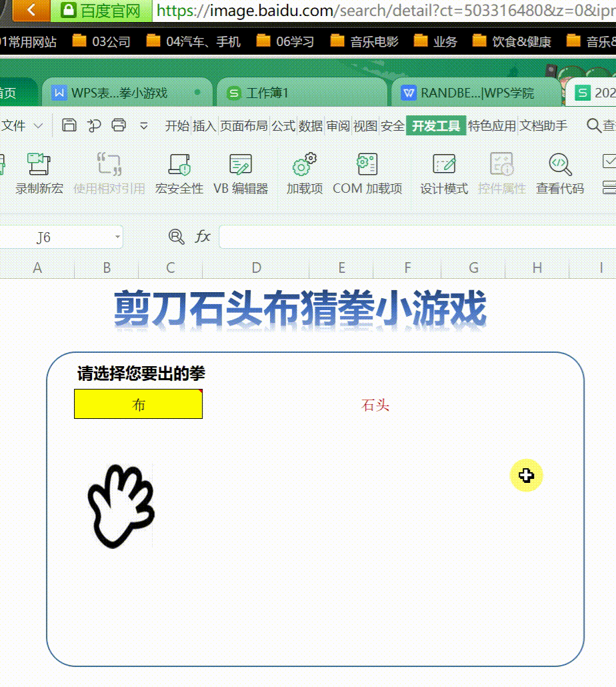Image resolution: width=616 pixels, height=687 pixels.
Task: Switch to the 工作簿1 tab
Action: point(302,93)
